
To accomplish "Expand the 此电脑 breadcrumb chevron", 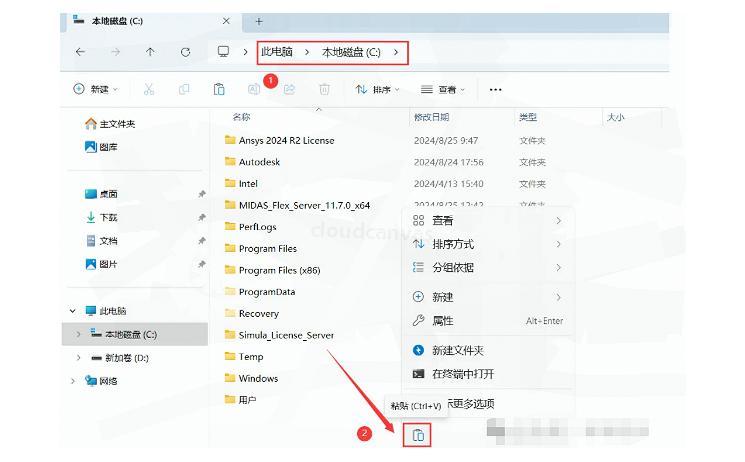I will point(307,52).
